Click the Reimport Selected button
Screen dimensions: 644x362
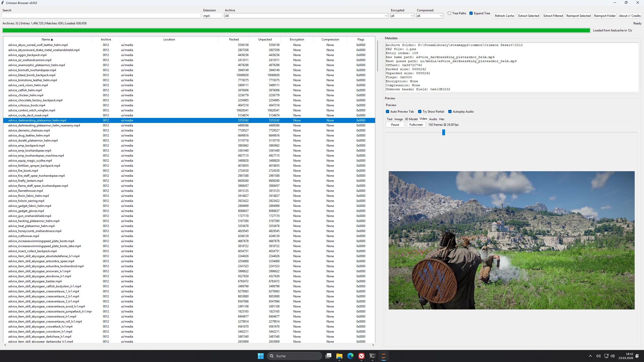pos(579,16)
